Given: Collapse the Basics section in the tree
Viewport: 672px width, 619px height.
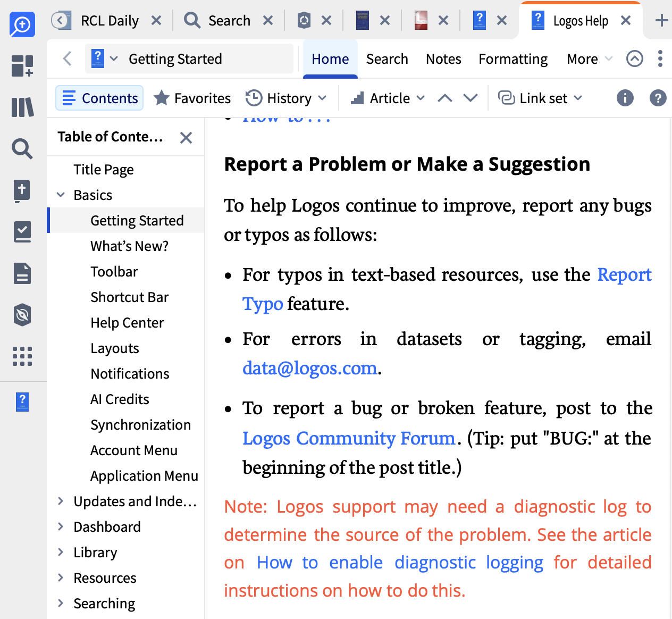Looking at the screenshot, I should [x=61, y=195].
